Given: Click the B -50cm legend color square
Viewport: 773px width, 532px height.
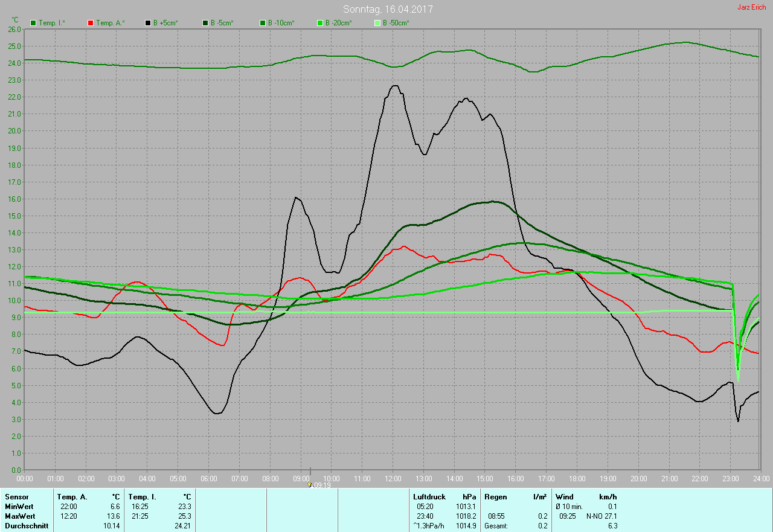Looking at the screenshot, I should [x=377, y=23].
